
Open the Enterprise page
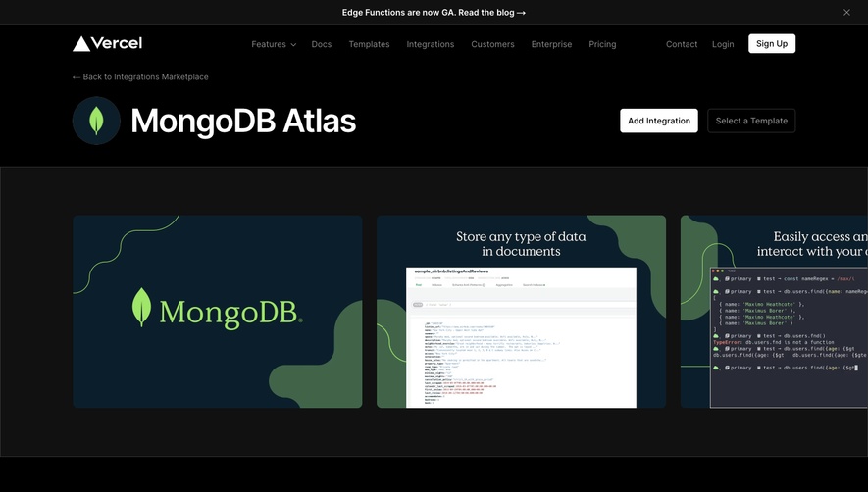tap(551, 44)
